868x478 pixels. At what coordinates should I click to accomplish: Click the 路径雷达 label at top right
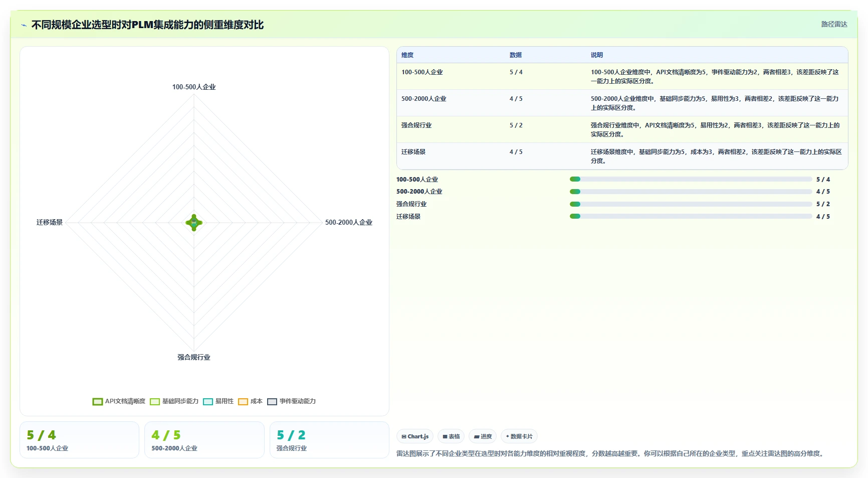tap(834, 24)
